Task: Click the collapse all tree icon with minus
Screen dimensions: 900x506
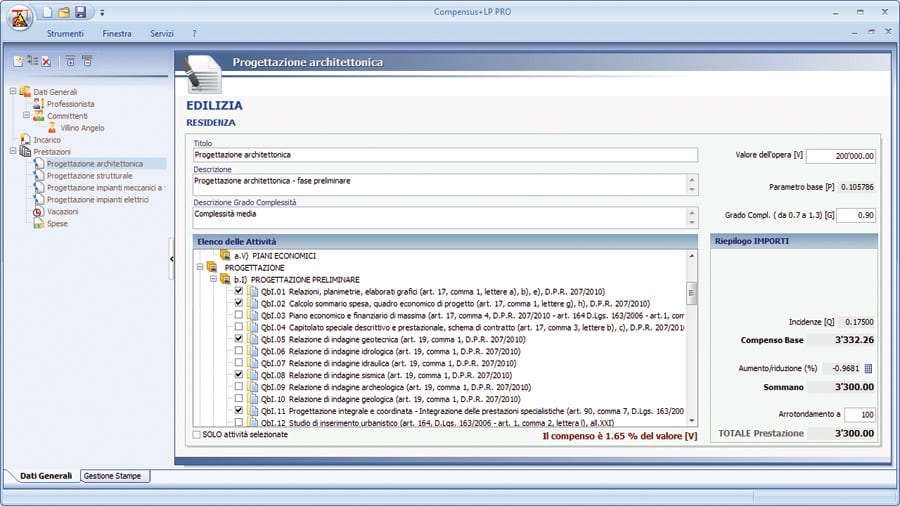Action: pos(87,61)
